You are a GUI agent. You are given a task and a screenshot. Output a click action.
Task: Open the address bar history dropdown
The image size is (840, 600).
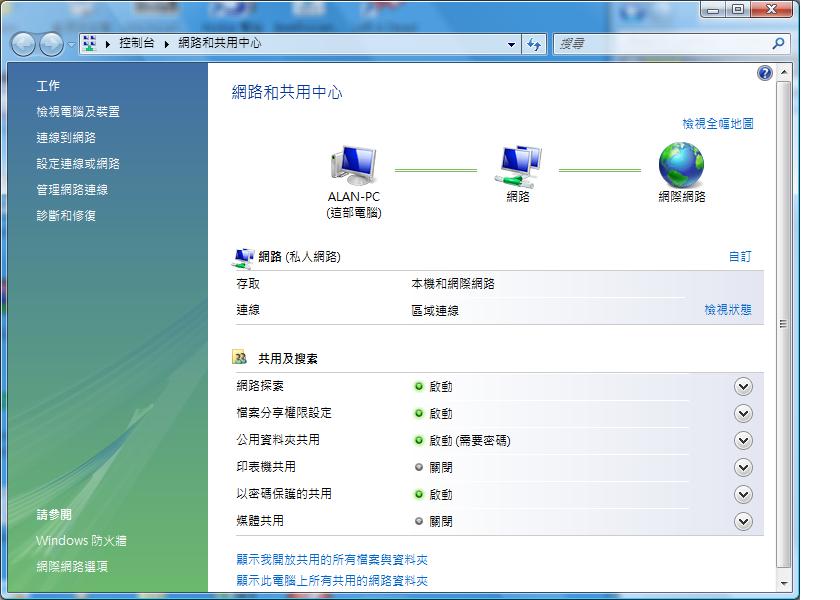pyautogui.click(x=511, y=44)
